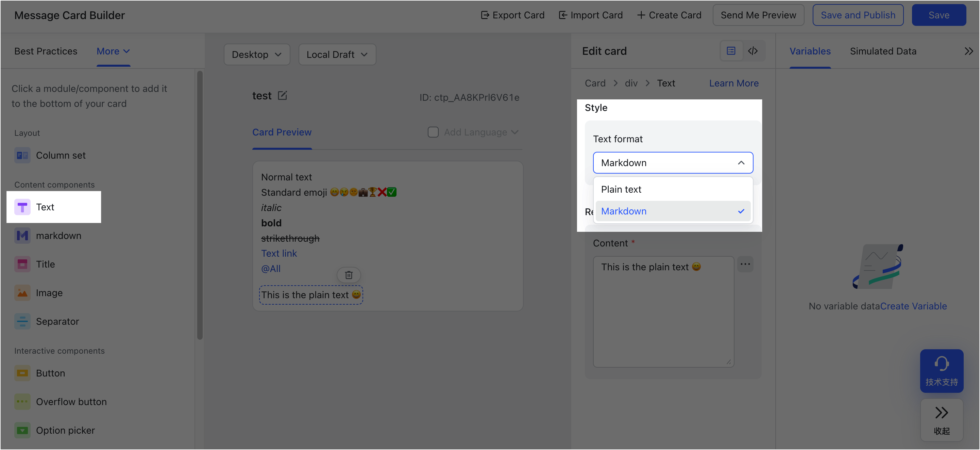Click Create Card
The image size is (980, 450).
[x=669, y=15]
